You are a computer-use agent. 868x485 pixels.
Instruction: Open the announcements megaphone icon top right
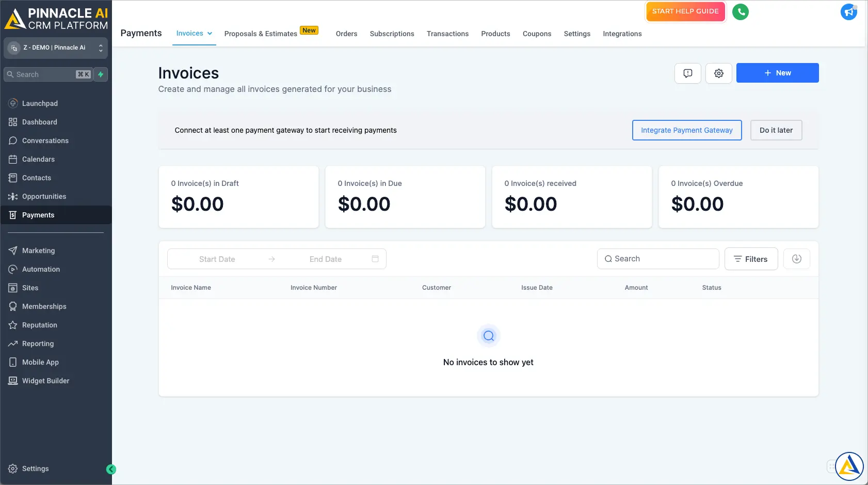coord(848,11)
